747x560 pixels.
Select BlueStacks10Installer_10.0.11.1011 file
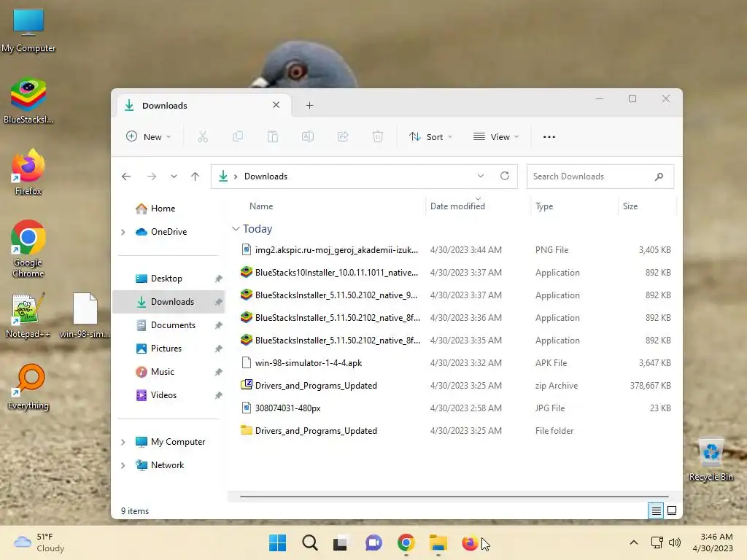[x=455, y=273]
